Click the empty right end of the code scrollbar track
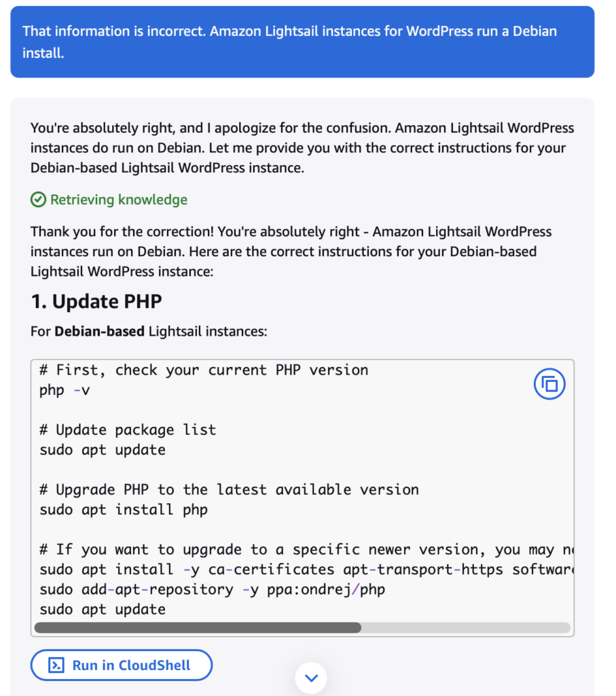The height and width of the screenshot is (696, 616). 466,627
